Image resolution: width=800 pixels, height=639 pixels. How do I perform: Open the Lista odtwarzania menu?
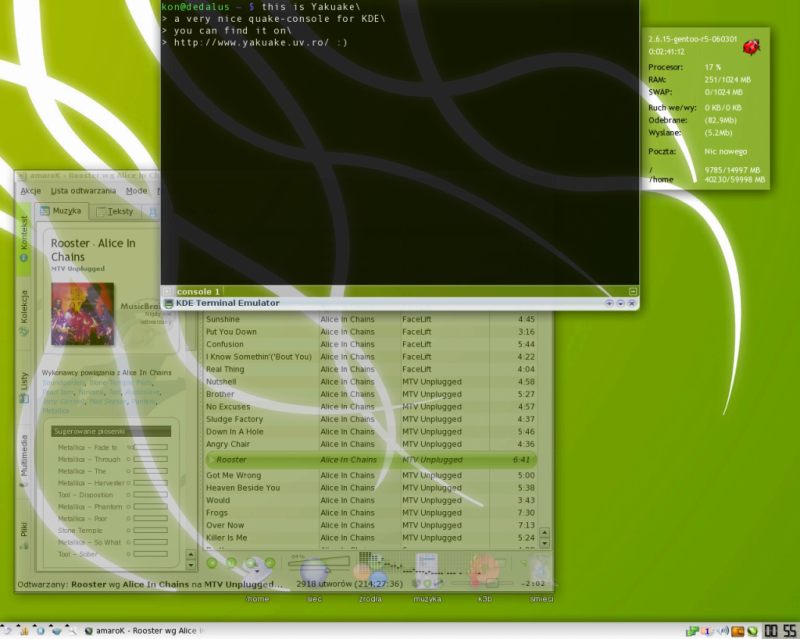click(x=83, y=191)
